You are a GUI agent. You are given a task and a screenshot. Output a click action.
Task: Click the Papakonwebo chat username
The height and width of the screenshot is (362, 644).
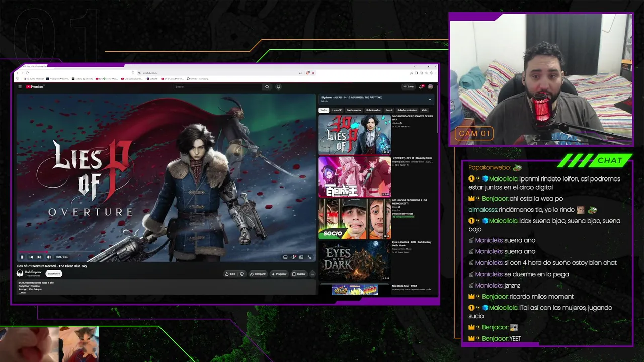490,167
